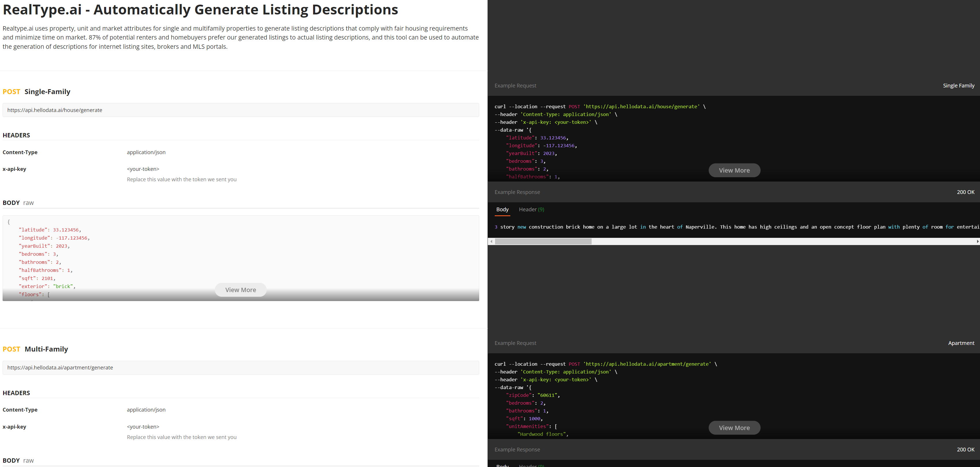Click left arrow of response horizontal scrollbar
This screenshot has width=980, height=467.
click(x=491, y=242)
